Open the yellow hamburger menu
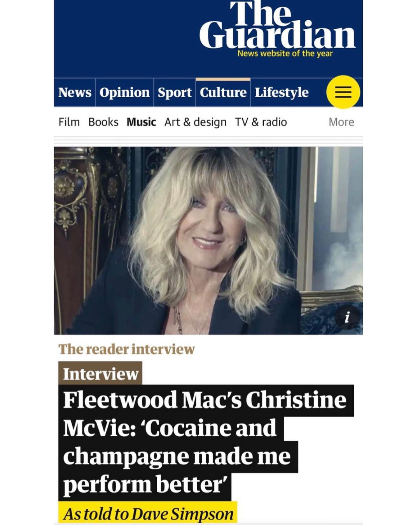 [343, 92]
